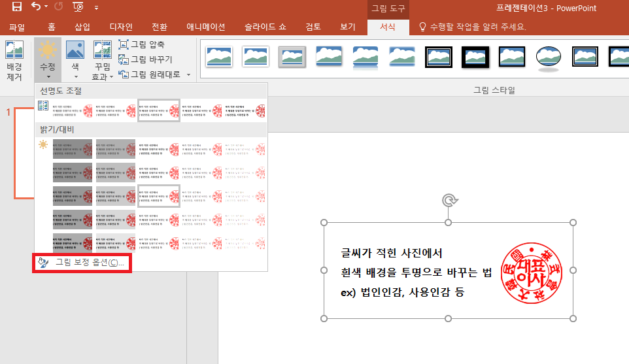Select the highlighted center brightness/contrast preset
The image size is (629, 364).
[x=159, y=196]
